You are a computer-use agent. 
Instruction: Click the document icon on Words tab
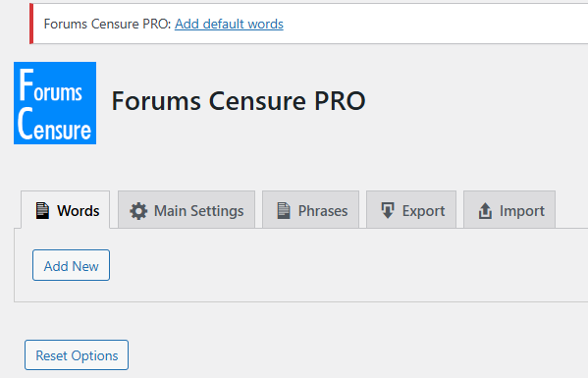[x=42, y=211]
